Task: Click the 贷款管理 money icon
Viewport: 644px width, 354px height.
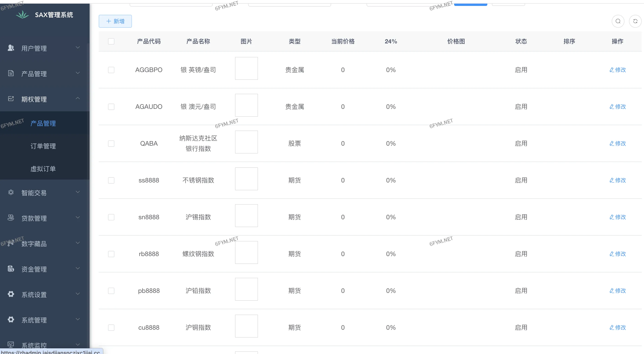Action: [x=11, y=218]
